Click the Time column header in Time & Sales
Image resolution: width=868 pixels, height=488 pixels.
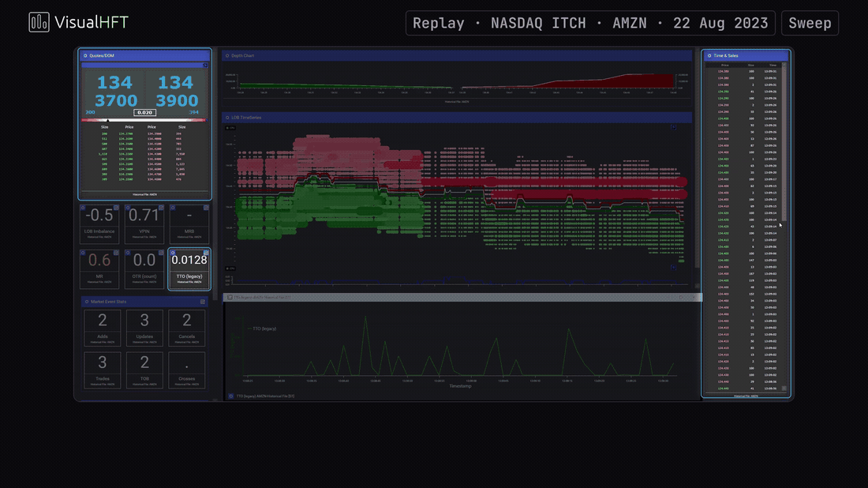pyautogui.click(x=773, y=66)
